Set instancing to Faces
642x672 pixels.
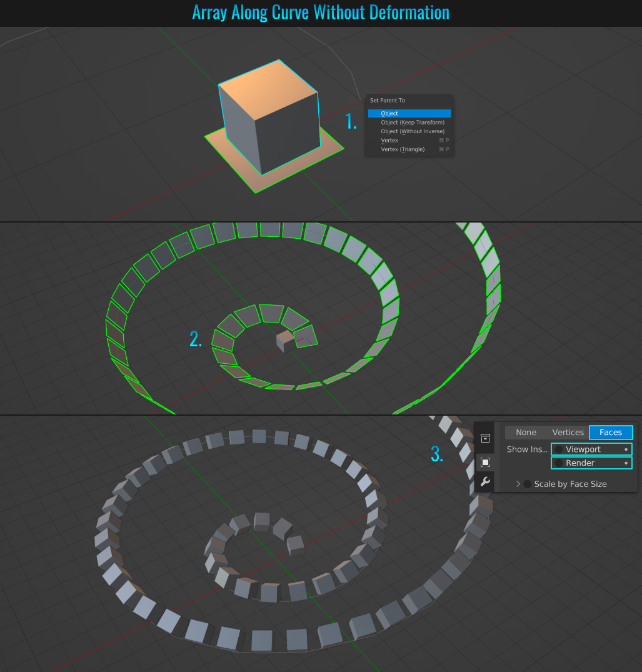tap(611, 433)
